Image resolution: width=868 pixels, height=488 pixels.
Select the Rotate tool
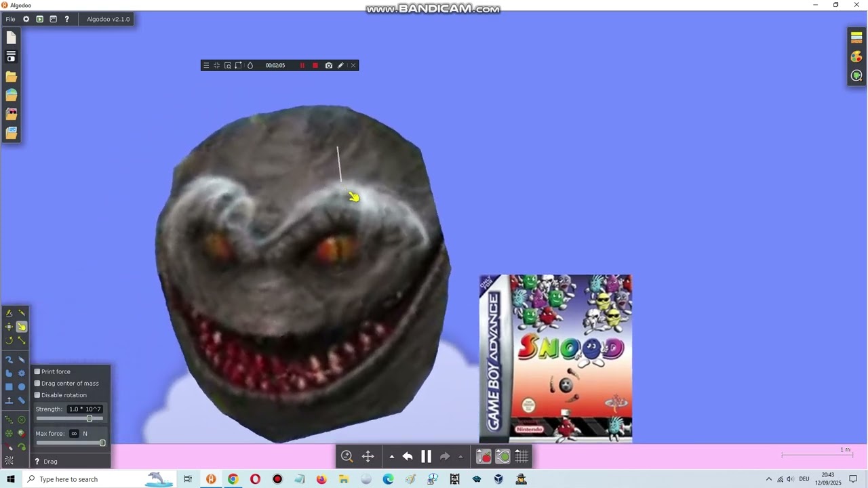tap(9, 340)
